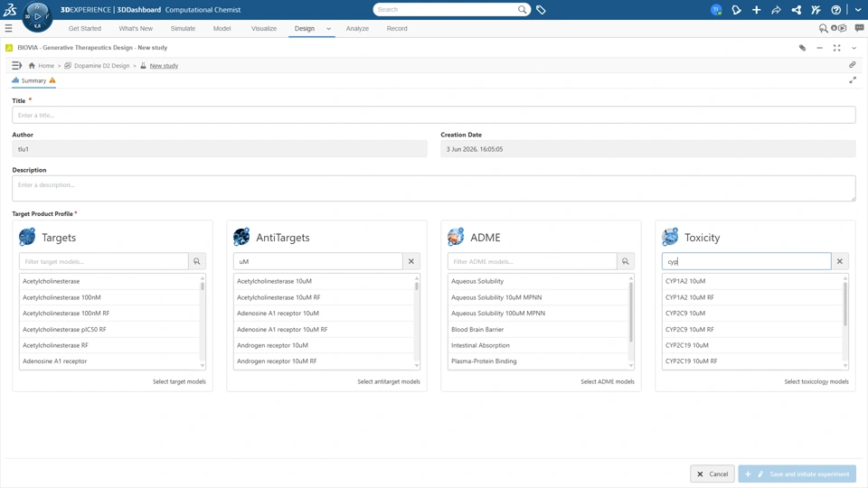Expand Design tab dropdown arrow

(x=328, y=29)
